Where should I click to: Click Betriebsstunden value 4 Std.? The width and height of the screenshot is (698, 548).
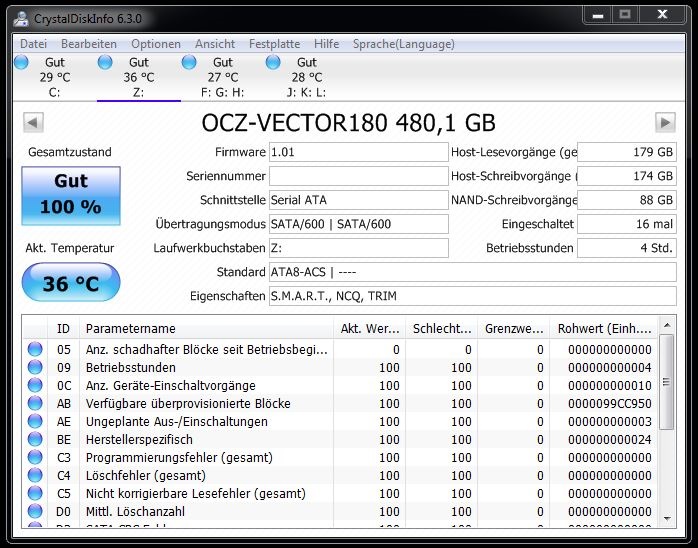point(627,248)
